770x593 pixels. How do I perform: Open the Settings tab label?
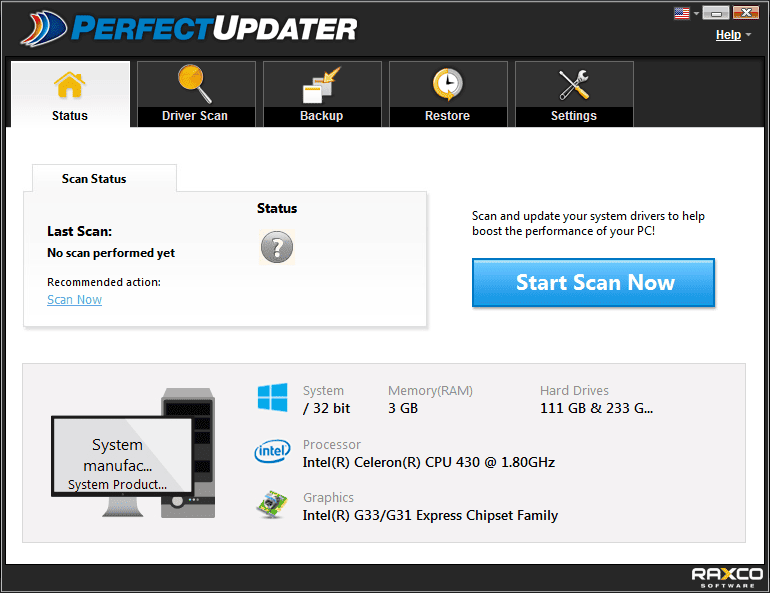pyautogui.click(x=574, y=116)
